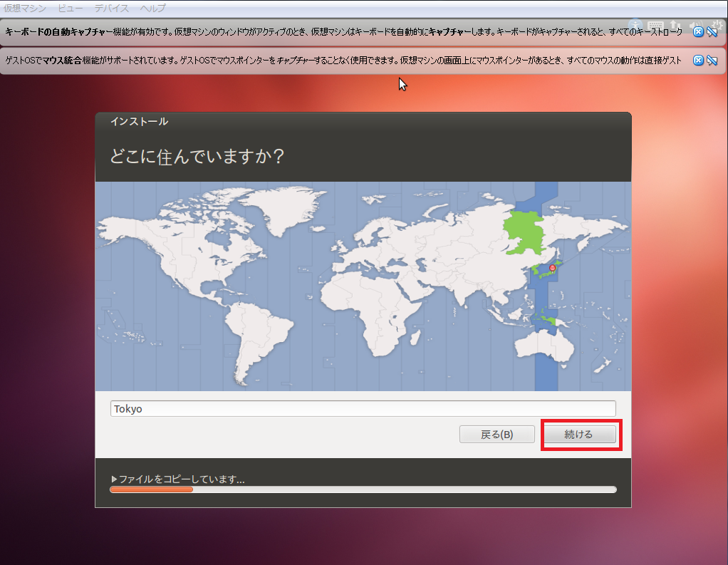
Task: Click the red Tokyo location pin on the map
Action: (552, 269)
